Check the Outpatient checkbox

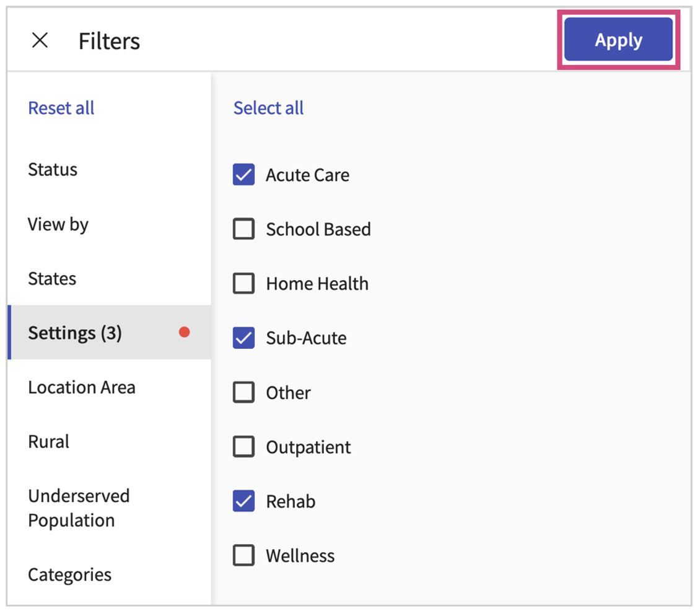click(x=243, y=447)
